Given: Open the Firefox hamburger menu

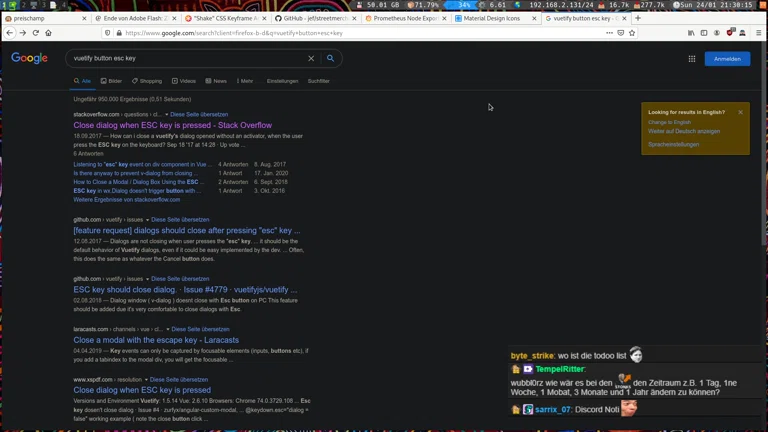Looking at the screenshot, I should coord(758,33).
